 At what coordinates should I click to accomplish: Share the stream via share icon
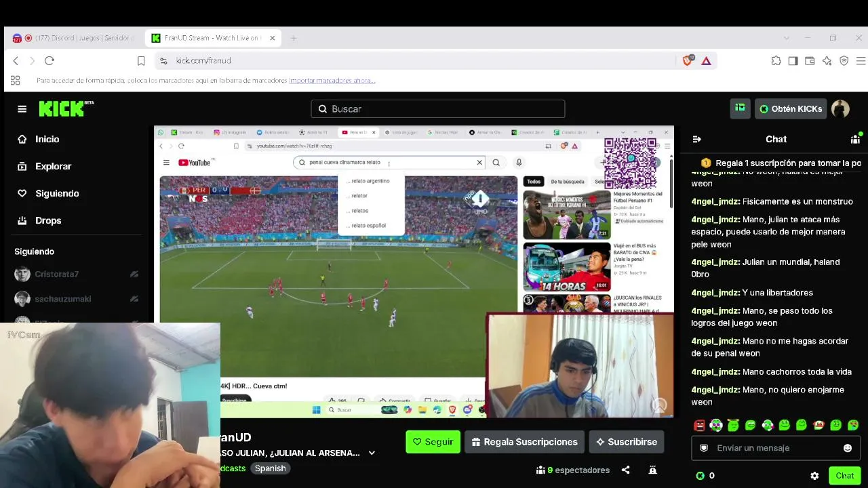626,470
